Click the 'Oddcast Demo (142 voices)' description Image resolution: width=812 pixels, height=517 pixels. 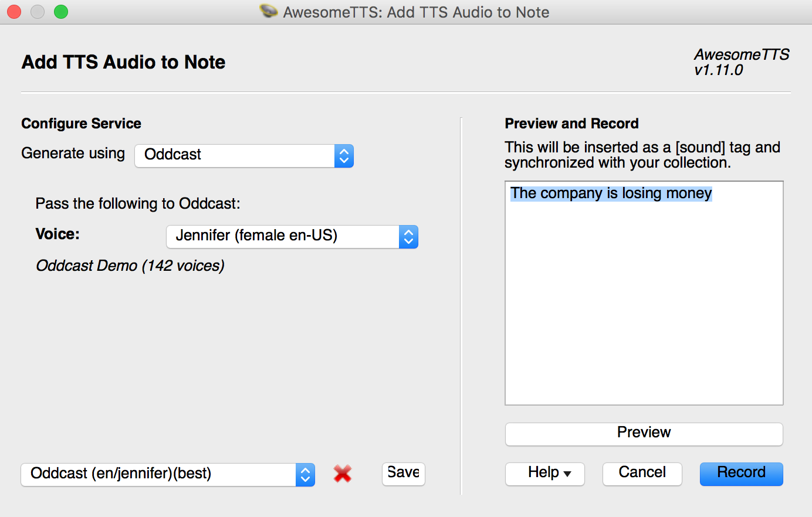coord(130,266)
